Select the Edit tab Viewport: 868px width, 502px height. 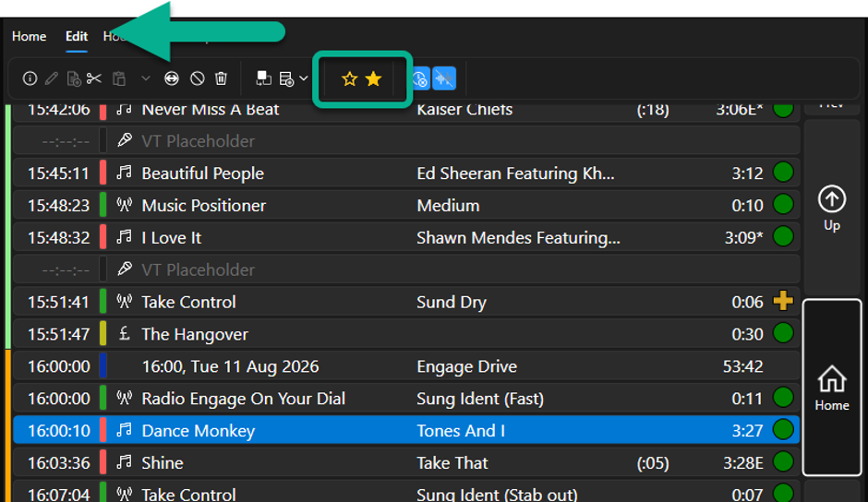[x=77, y=37]
